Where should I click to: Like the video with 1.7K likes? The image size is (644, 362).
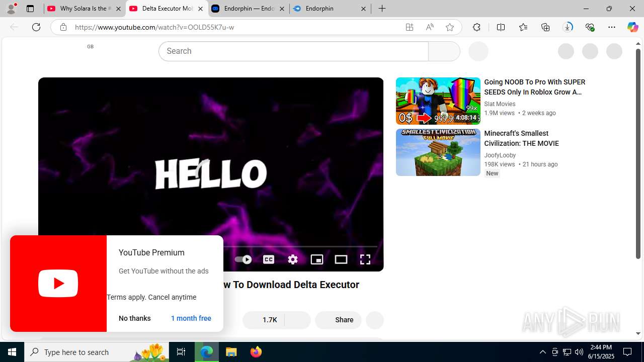click(x=264, y=320)
